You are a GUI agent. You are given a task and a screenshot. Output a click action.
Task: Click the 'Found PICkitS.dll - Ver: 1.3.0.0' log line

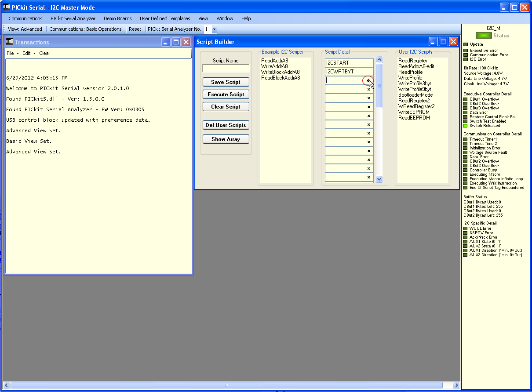pos(55,99)
